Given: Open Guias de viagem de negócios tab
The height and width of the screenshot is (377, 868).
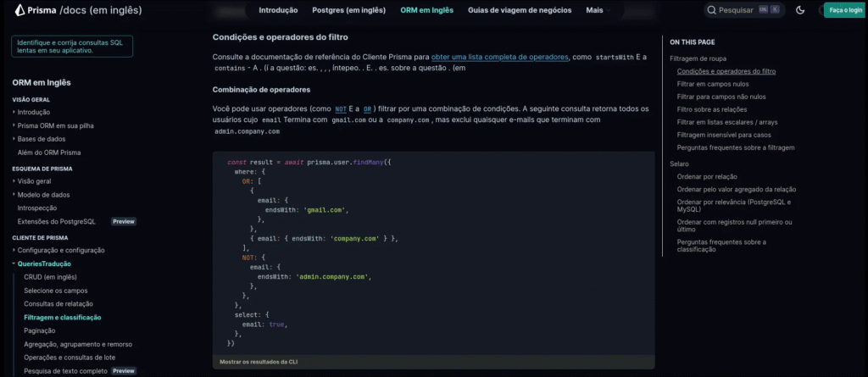Looking at the screenshot, I should click(x=520, y=10).
